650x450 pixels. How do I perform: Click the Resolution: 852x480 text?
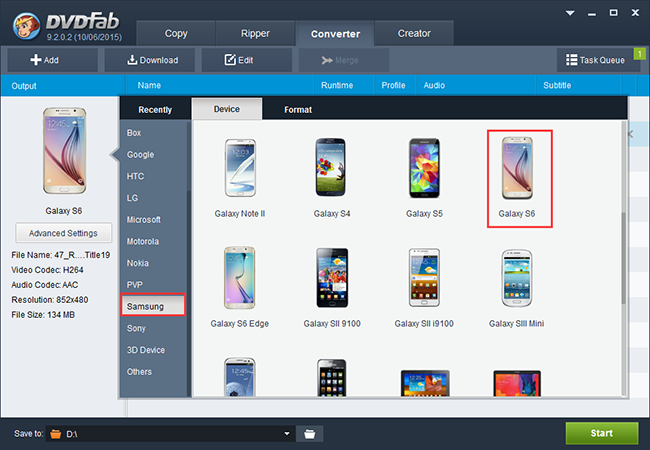(50, 300)
